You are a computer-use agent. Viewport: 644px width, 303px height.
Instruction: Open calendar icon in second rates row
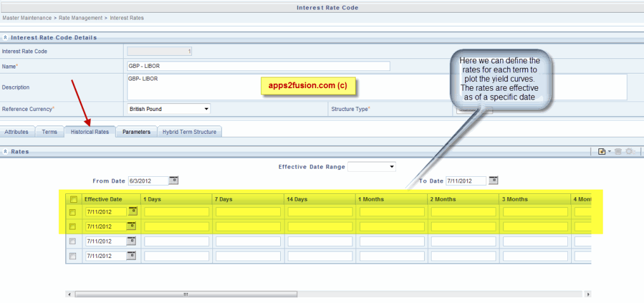[131, 226]
